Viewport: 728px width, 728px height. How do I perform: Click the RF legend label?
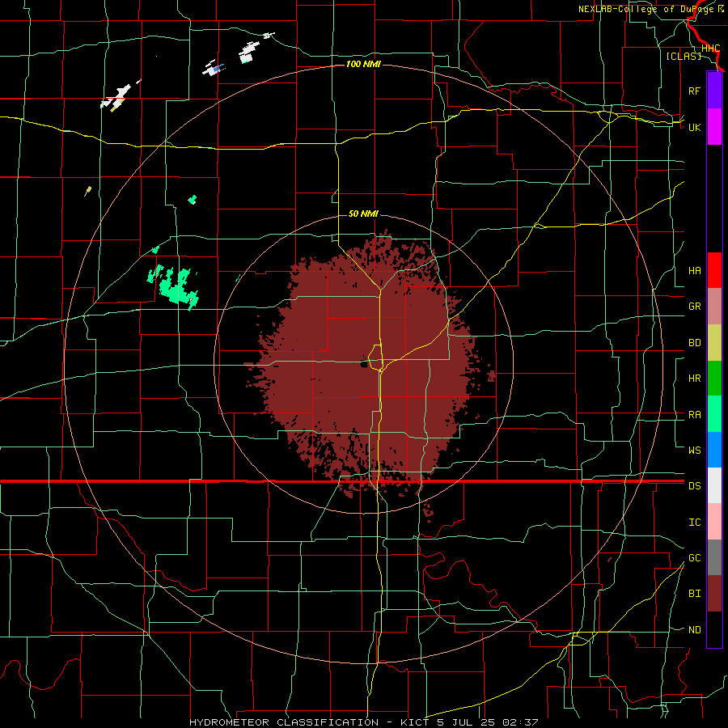694,91
